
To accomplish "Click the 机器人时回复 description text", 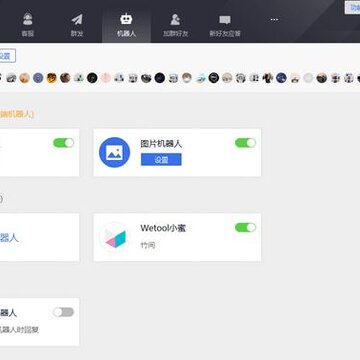I will (19, 330).
